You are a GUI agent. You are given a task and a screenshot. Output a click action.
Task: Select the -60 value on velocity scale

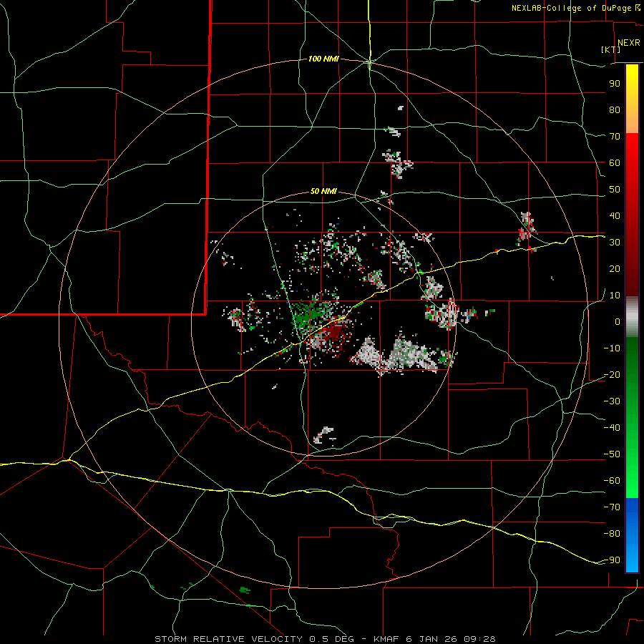click(612, 481)
